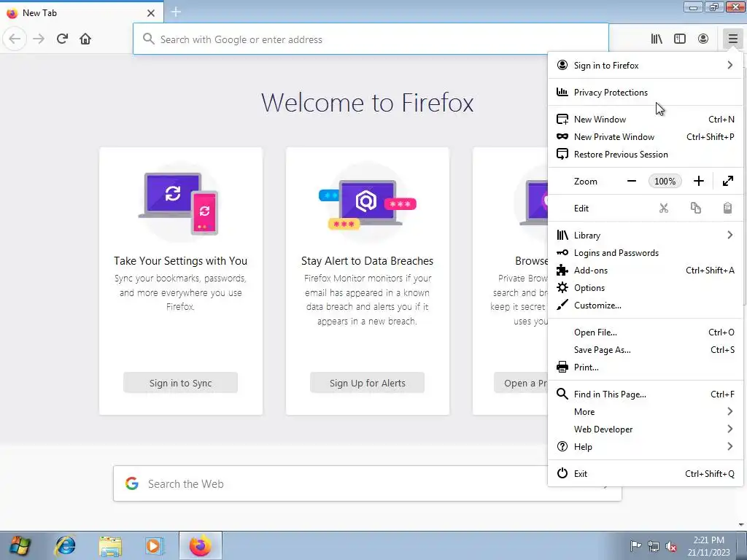
Task: Expand the Library submenu
Action: tap(646, 236)
